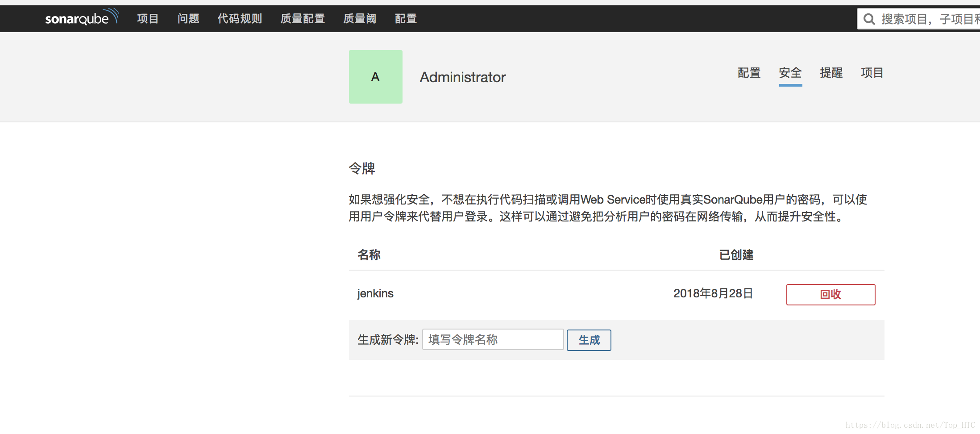This screenshot has height=434, width=980.
Task: Click the 2018年8月28日 creation date
Action: point(713,293)
